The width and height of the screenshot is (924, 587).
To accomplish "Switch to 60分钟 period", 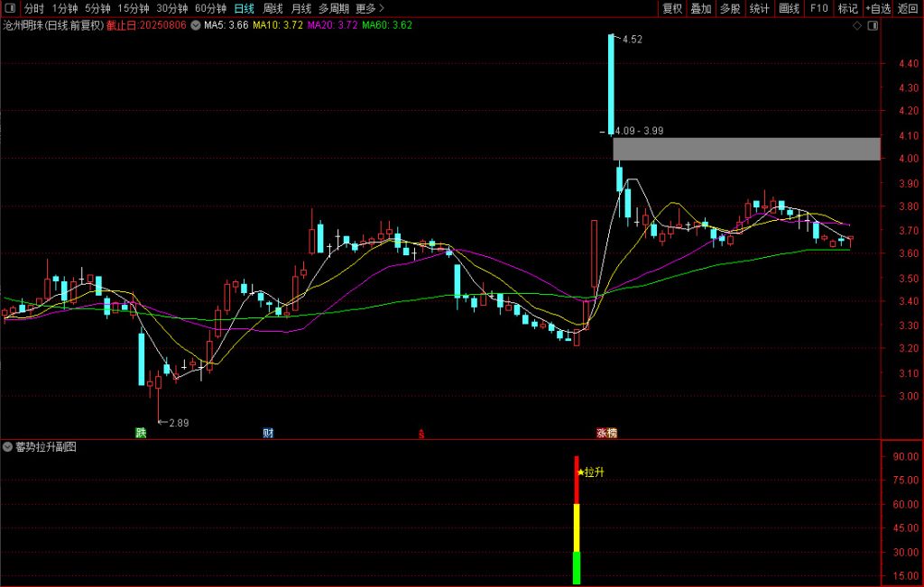I will pos(210,8).
